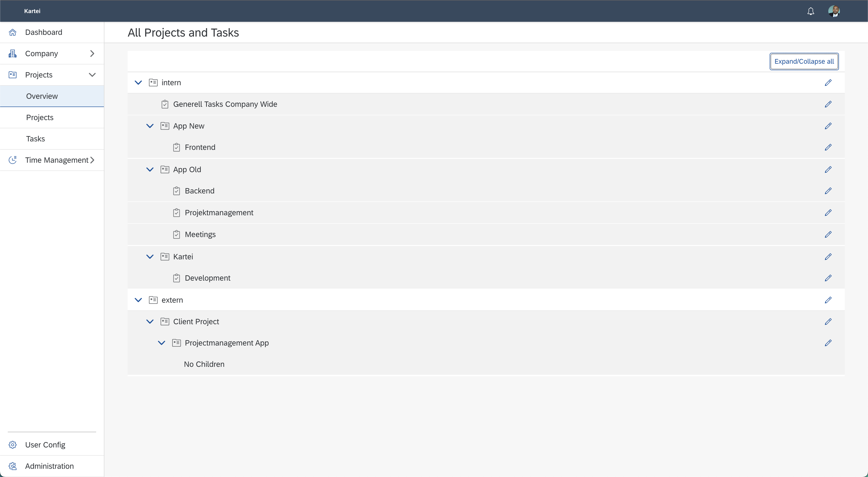
Task: Edit the Backend task pencil icon
Action: (828, 191)
